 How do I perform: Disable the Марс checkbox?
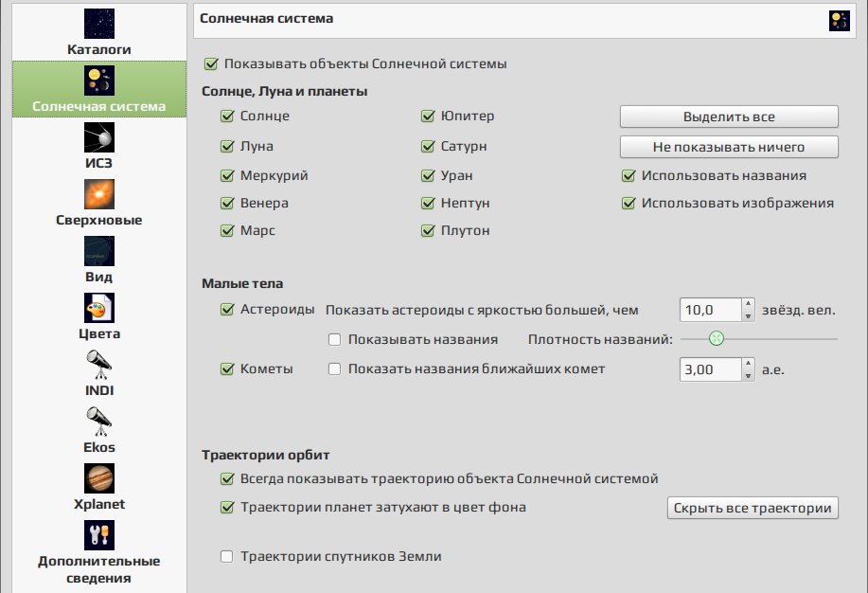(227, 230)
